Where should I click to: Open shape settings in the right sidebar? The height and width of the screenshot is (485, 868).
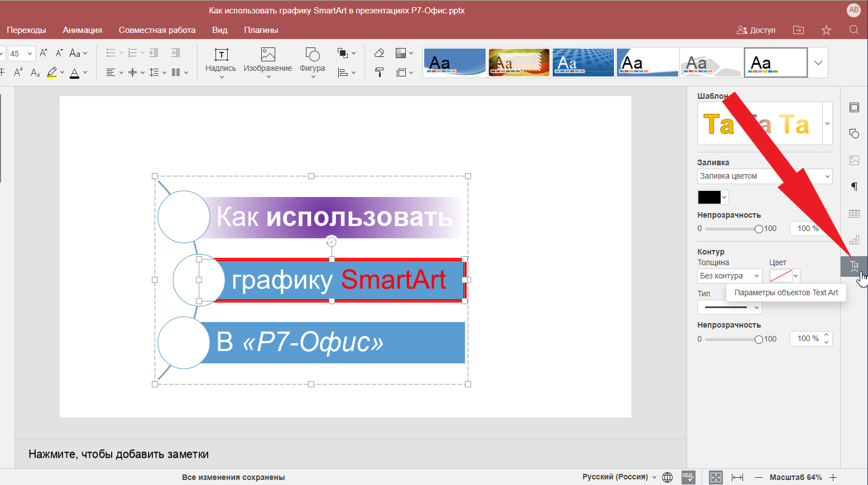point(854,133)
